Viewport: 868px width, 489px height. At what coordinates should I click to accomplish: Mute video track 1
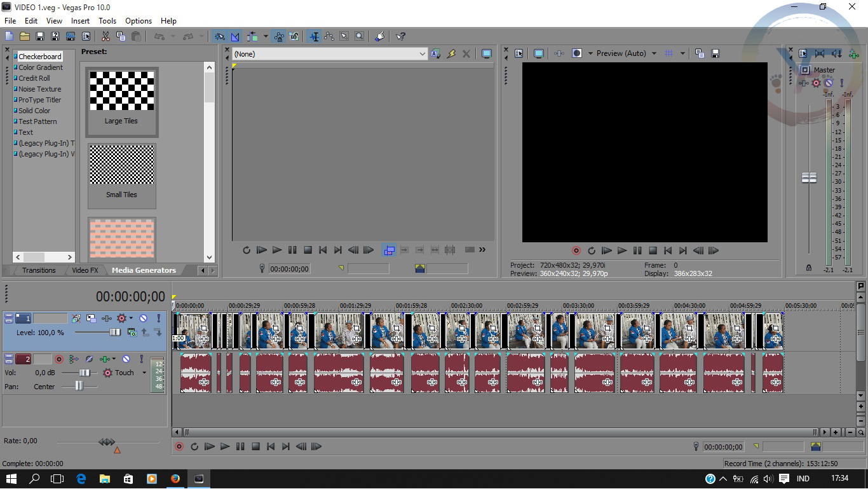click(x=143, y=318)
